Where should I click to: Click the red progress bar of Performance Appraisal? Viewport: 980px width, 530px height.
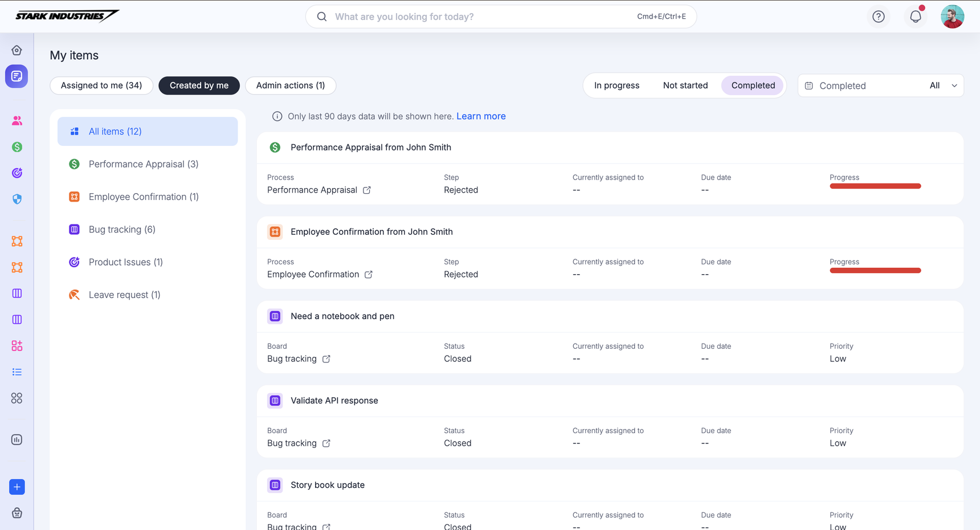(875, 186)
